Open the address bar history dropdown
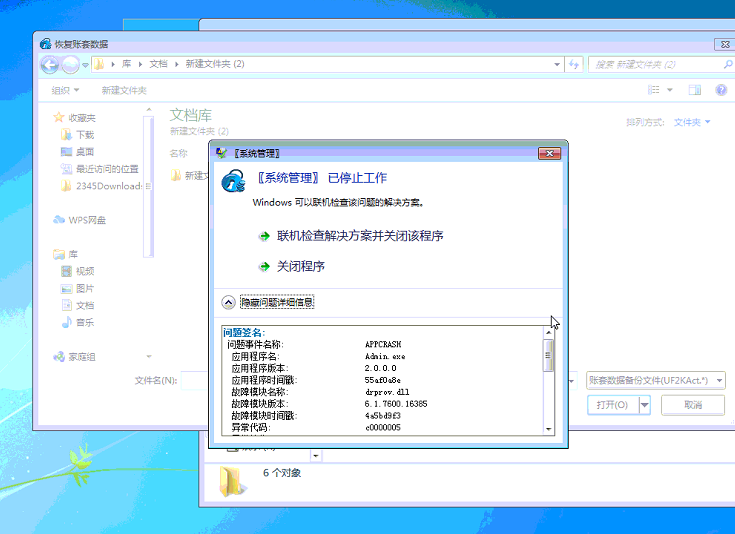735x534 pixels. click(x=557, y=64)
